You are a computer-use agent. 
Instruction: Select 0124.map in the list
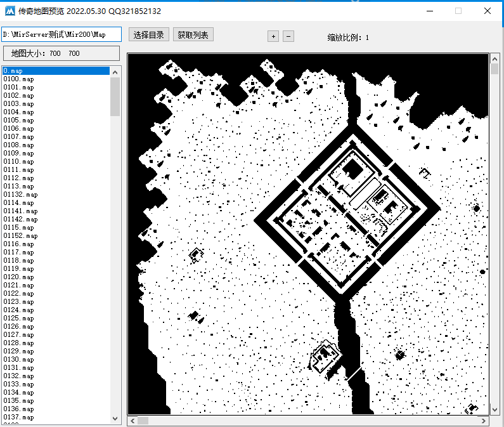coord(56,310)
